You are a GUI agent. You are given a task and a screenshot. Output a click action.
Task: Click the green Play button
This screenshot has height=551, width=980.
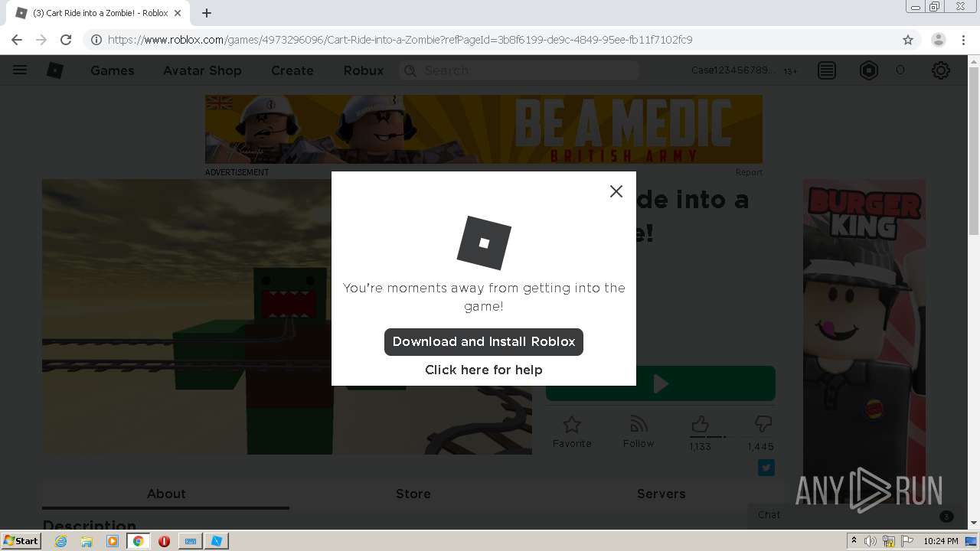coord(660,383)
